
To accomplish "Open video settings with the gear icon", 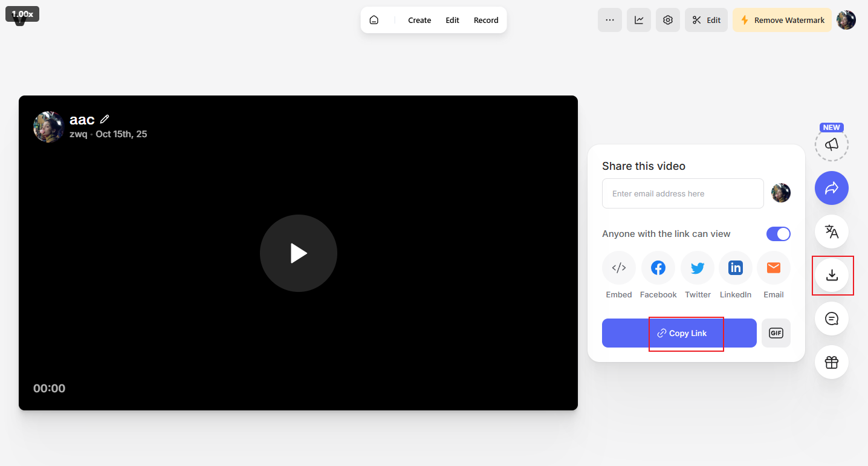I will click(x=667, y=19).
